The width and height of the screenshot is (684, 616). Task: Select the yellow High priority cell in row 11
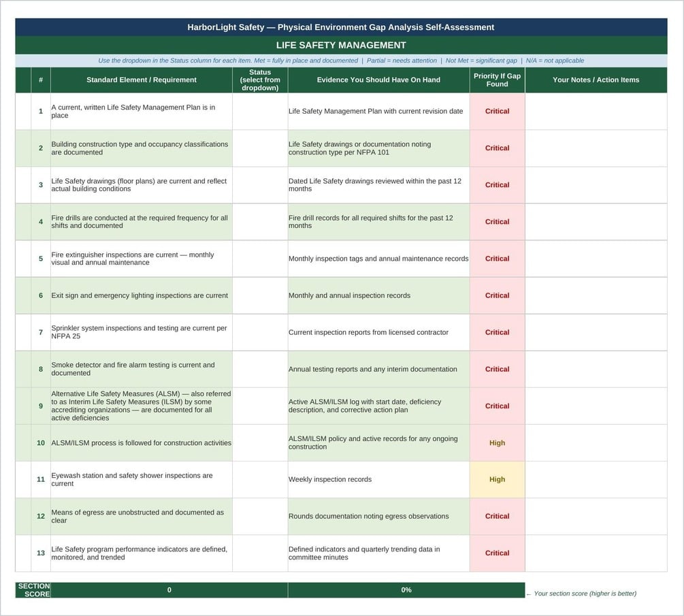pos(498,479)
